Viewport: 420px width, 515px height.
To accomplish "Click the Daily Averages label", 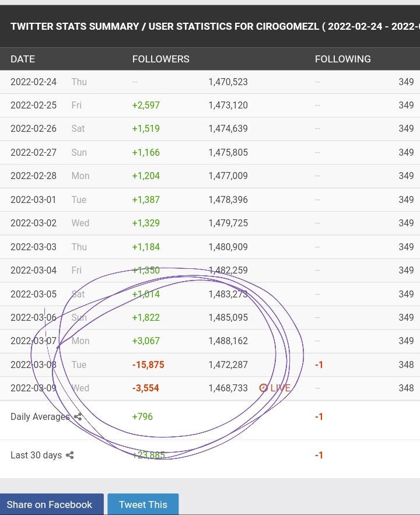I will click(x=40, y=417).
